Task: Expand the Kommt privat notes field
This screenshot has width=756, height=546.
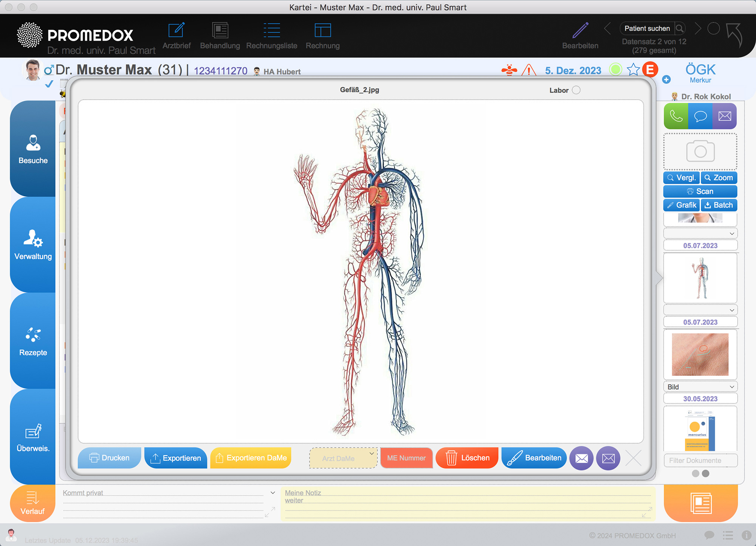Action: [x=270, y=512]
